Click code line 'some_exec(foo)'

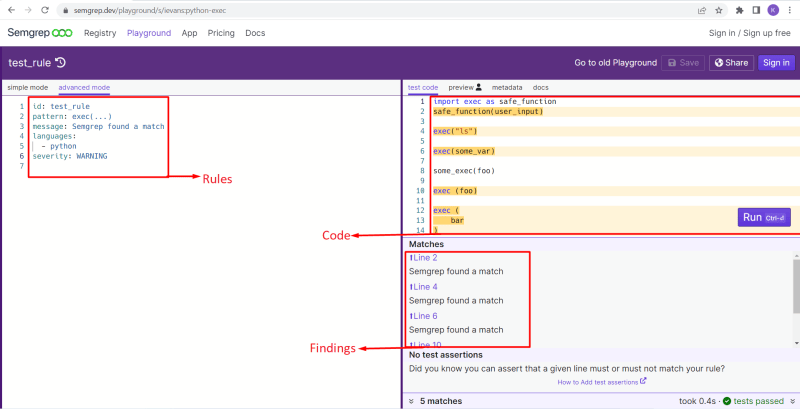(464, 171)
